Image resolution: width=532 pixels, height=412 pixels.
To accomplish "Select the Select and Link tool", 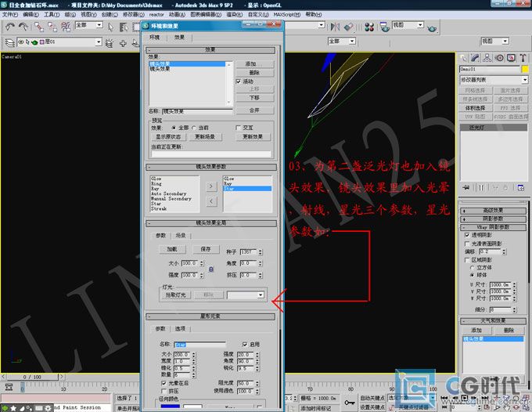I will click(39, 27).
